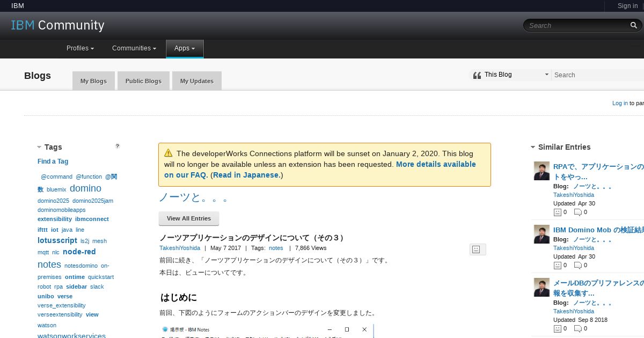
Task: Select the unibo tag
Action: tap(46, 296)
